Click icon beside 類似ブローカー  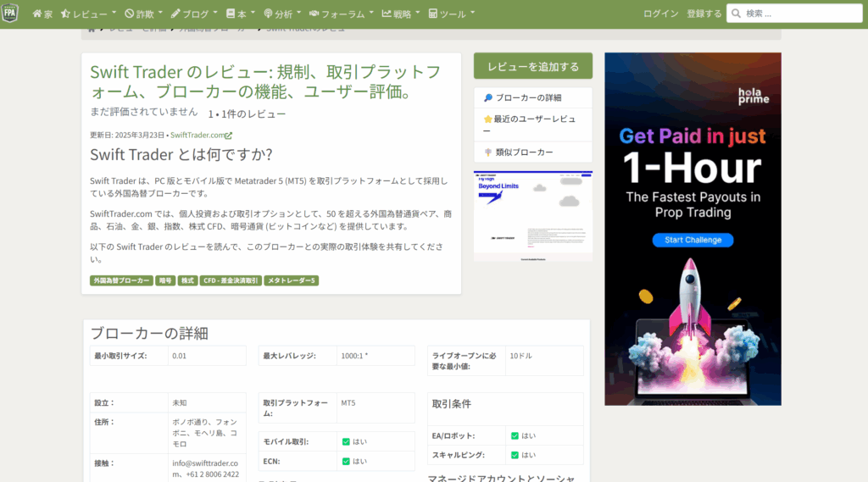pyautogui.click(x=487, y=152)
